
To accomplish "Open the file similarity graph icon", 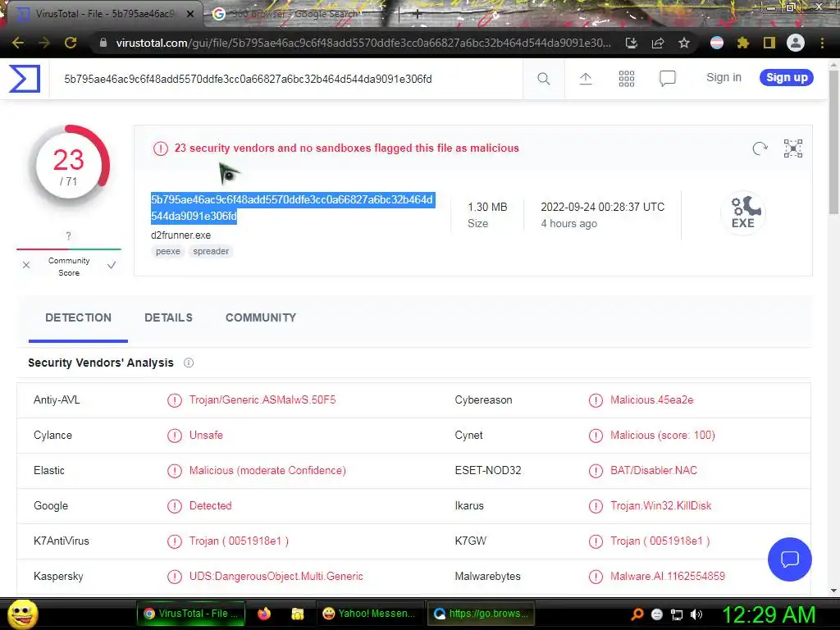I will 793,148.
